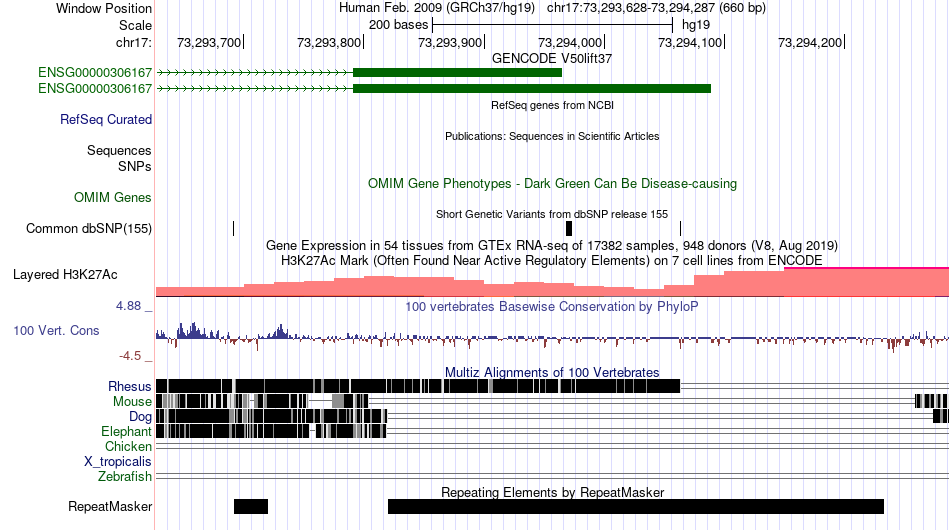Screen dimensions: 950x530
Task: Click the Mouse alignment block row
Action: point(552,401)
